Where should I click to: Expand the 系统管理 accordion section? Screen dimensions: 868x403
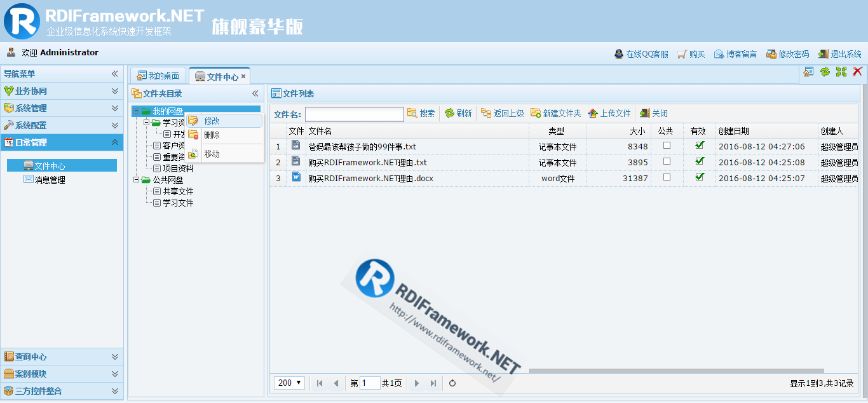(115, 108)
